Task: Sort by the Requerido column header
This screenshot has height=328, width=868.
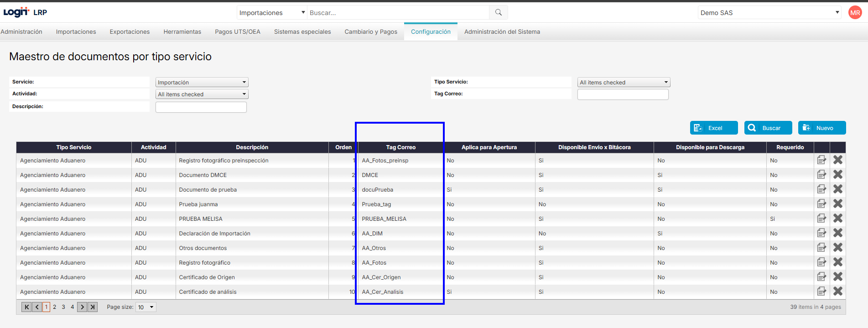Action: pos(790,147)
